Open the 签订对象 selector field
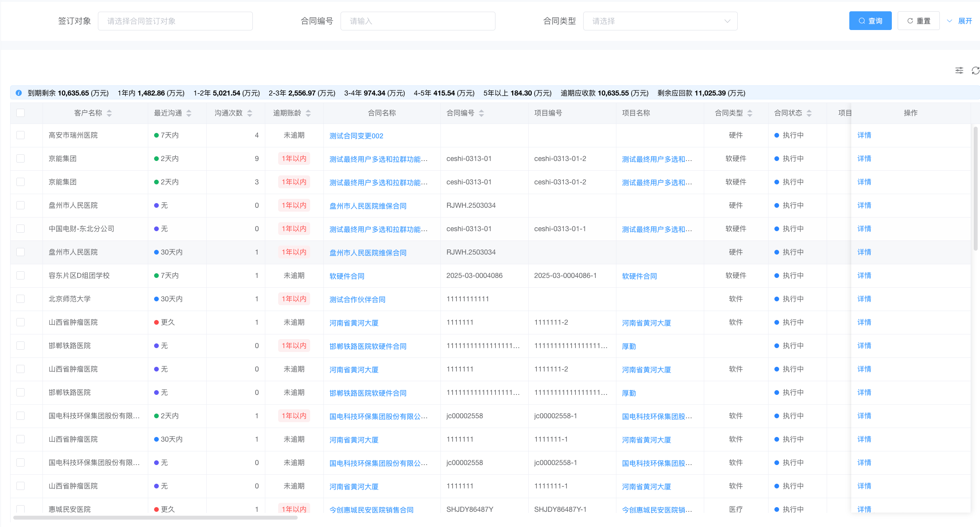The width and height of the screenshot is (980, 527). (175, 21)
